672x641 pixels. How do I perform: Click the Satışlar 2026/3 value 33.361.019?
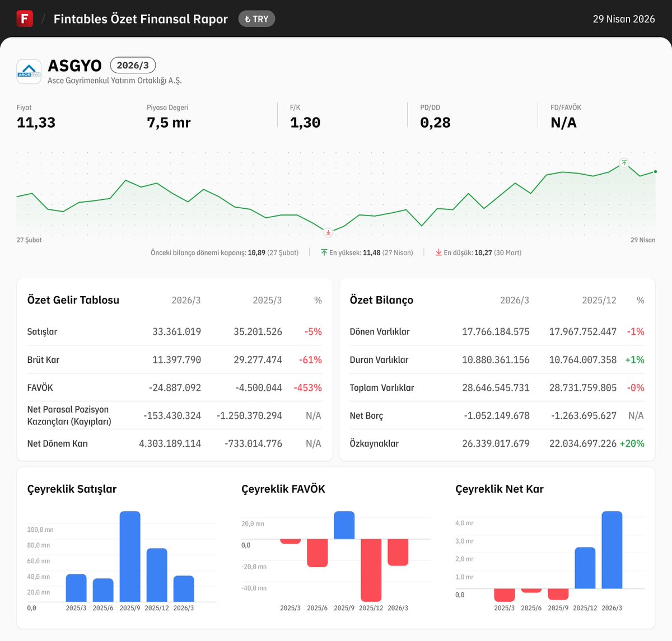[176, 331]
